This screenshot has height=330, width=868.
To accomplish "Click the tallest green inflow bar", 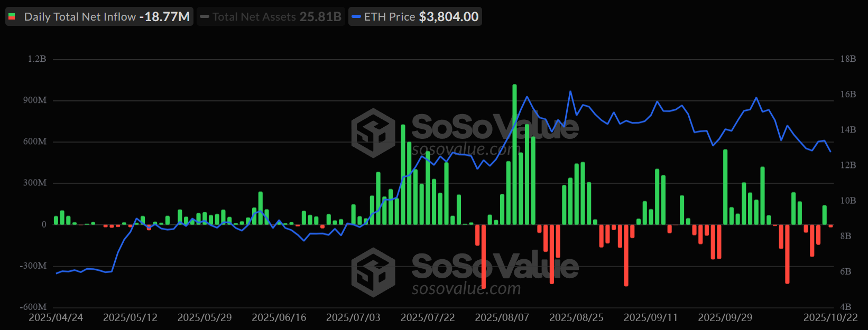I will coord(514,153).
